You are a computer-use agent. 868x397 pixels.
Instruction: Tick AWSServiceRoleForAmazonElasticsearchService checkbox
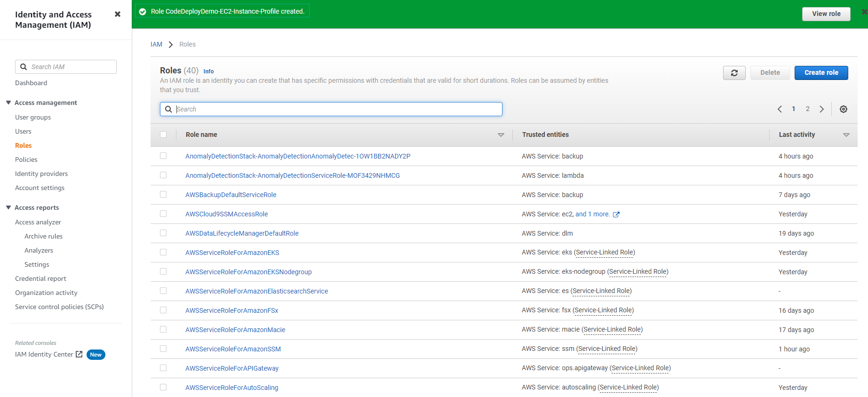point(163,291)
